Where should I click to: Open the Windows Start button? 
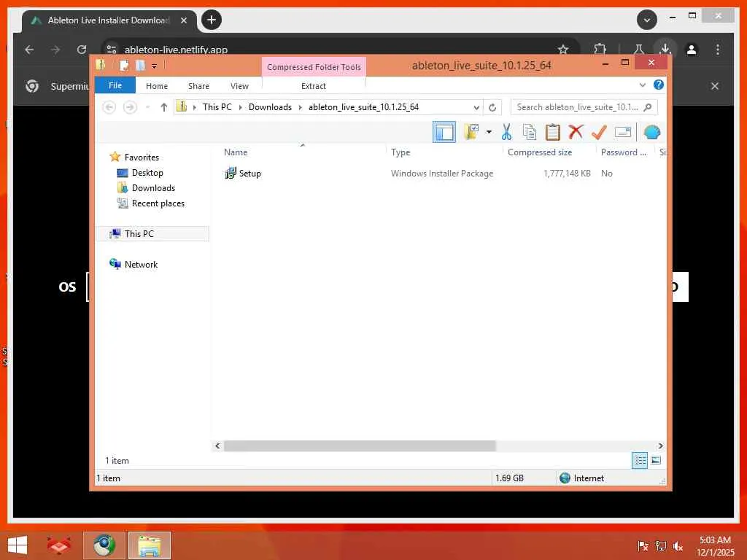click(18, 545)
